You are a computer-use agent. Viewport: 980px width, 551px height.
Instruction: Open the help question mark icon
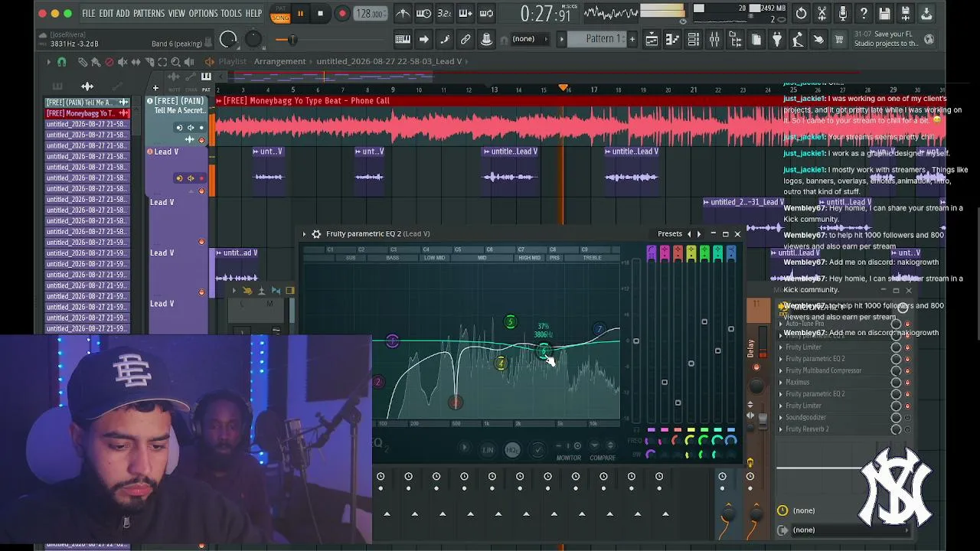pos(864,13)
